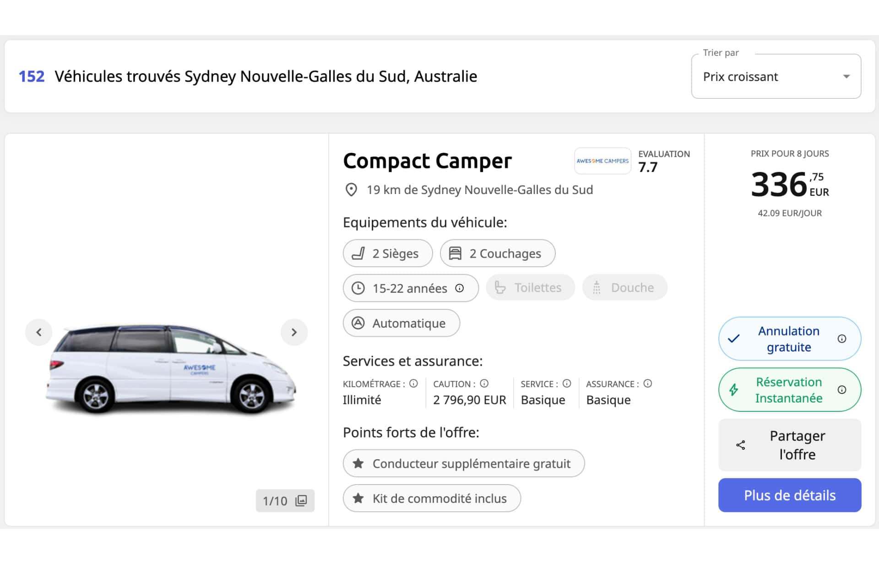Toggle the checkmark on free cancellation
The image size is (879, 588).
coord(734,339)
